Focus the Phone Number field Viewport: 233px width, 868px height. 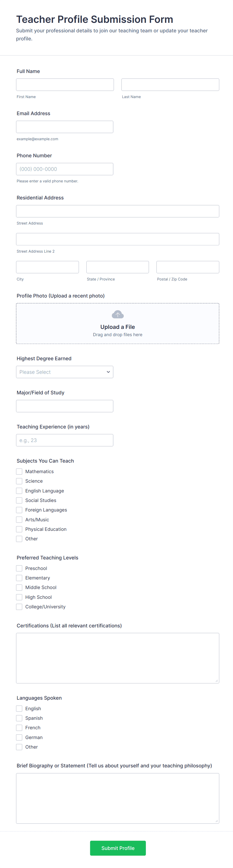(x=65, y=169)
